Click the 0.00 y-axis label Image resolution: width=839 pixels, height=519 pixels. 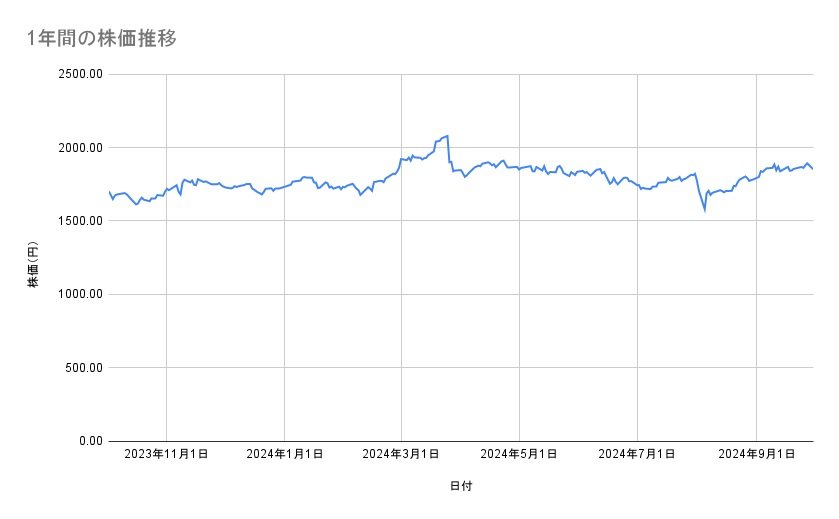[x=88, y=441]
